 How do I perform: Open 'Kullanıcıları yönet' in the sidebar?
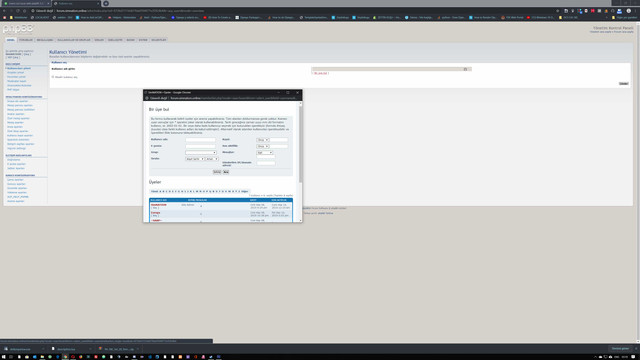click(19, 68)
